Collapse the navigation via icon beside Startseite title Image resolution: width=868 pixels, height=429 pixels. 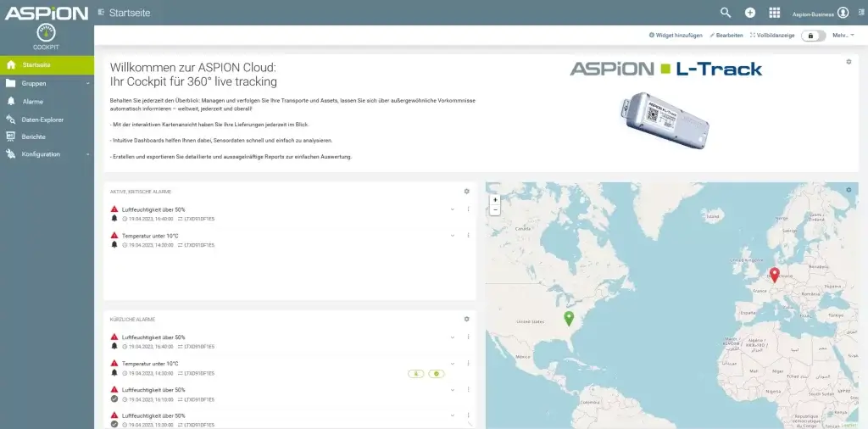point(102,13)
